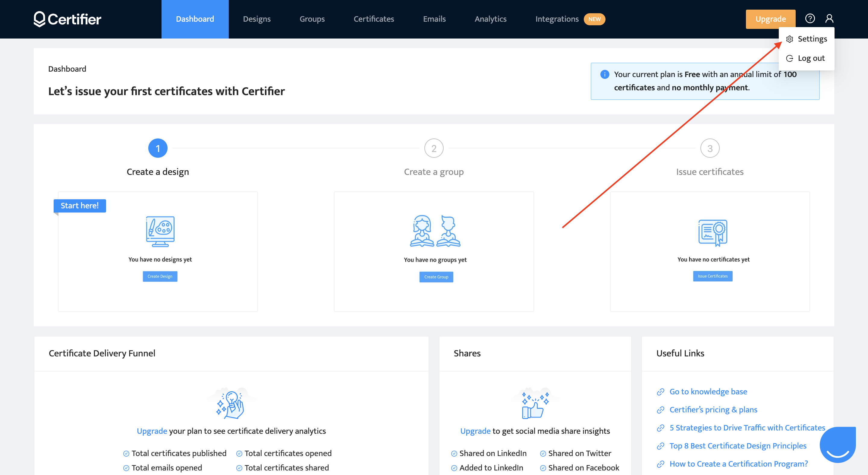Choose Log out from the profile dropdown
The image size is (868, 475).
(x=811, y=58)
